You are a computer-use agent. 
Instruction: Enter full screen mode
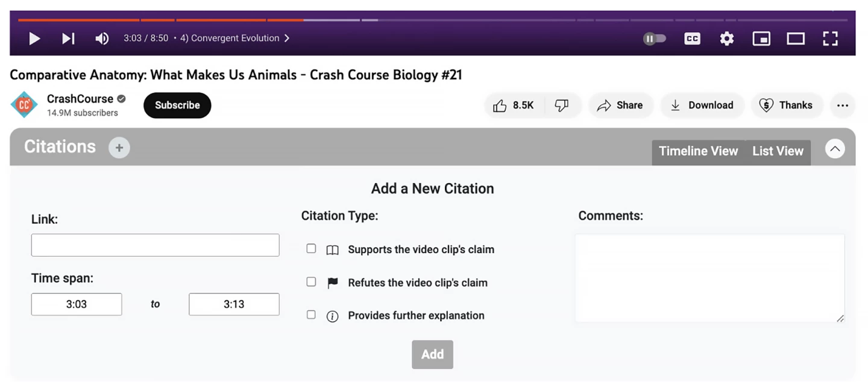coord(831,39)
